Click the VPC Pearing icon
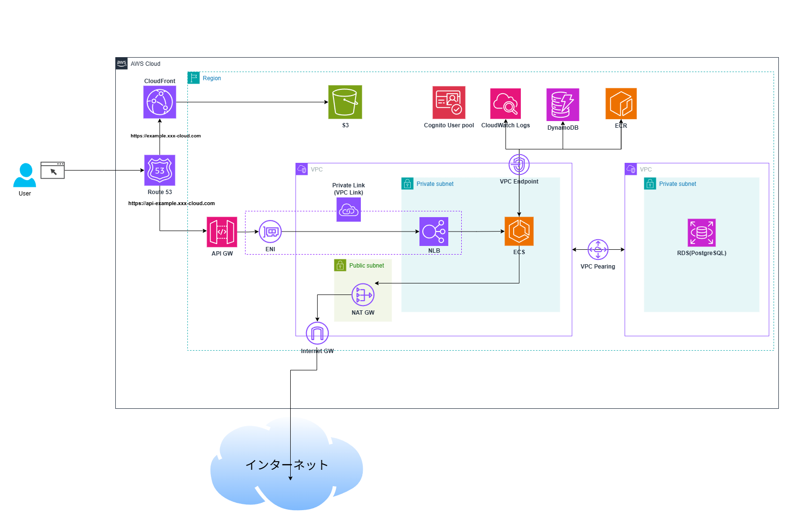The width and height of the screenshot is (812, 514). click(x=598, y=249)
